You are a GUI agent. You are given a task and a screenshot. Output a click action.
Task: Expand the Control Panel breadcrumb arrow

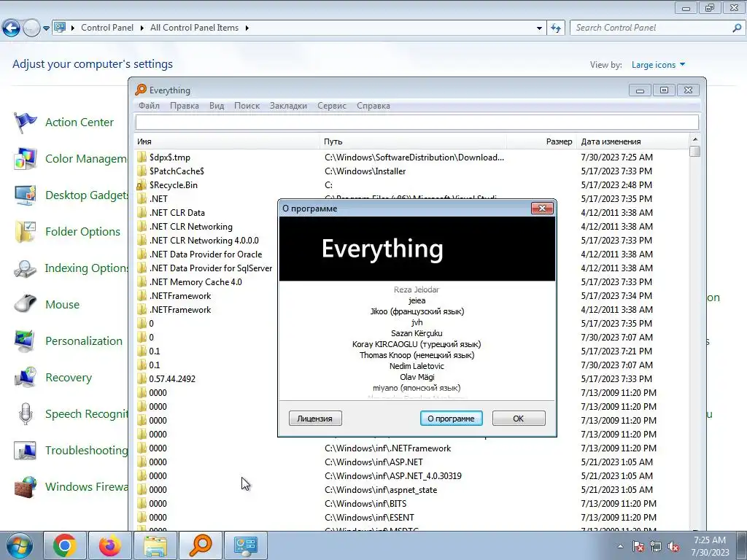[x=142, y=28]
